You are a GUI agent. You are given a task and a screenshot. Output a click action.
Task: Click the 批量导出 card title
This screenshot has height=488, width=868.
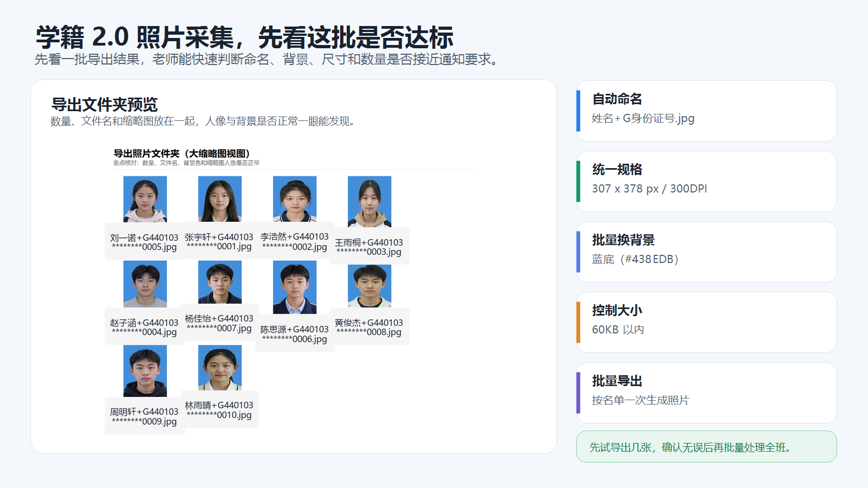(x=617, y=381)
